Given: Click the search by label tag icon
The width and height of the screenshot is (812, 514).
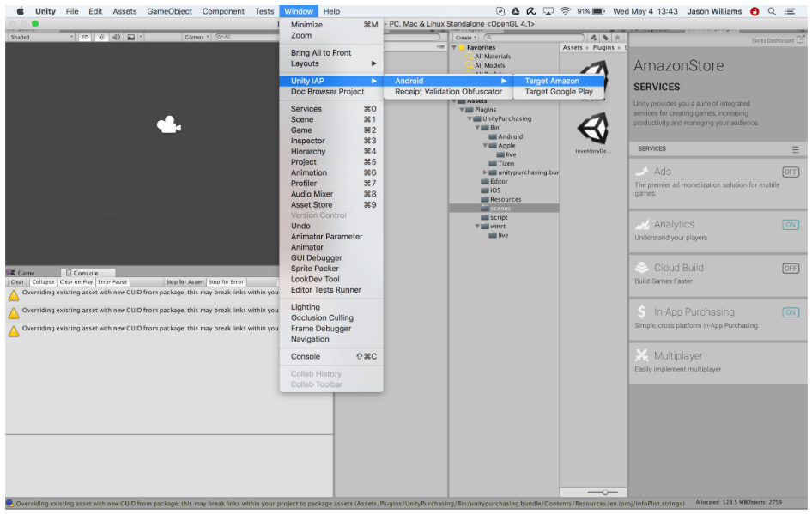Looking at the screenshot, I should pos(605,38).
